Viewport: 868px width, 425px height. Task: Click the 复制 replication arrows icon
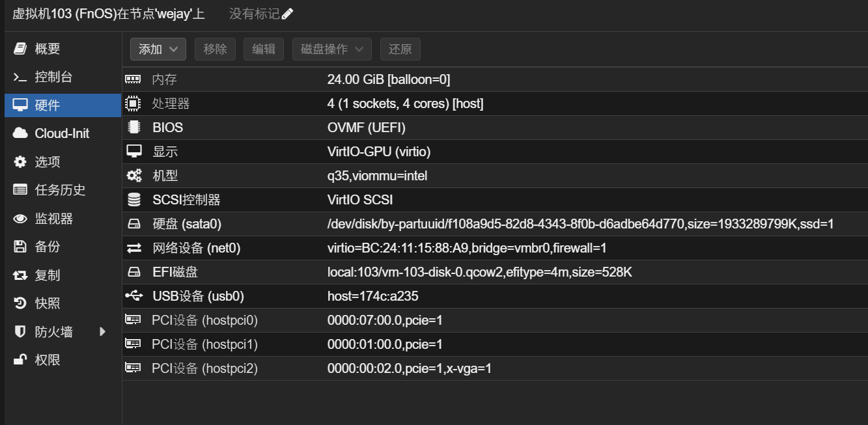coord(20,275)
